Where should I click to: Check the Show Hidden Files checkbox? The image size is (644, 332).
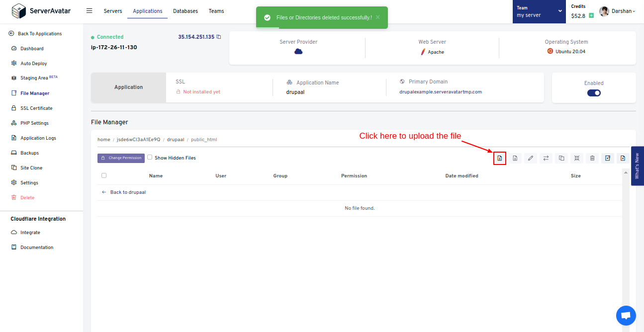[150, 157]
